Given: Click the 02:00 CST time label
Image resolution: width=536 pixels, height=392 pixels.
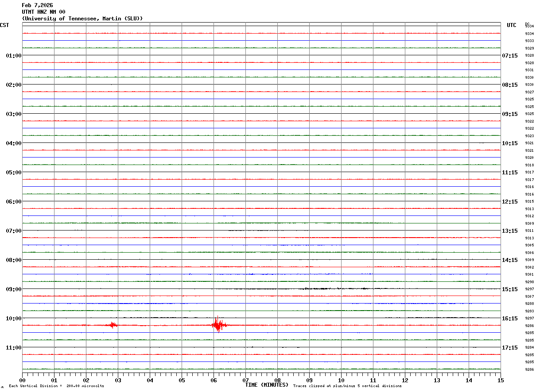Looking at the screenshot, I should (14, 85).
